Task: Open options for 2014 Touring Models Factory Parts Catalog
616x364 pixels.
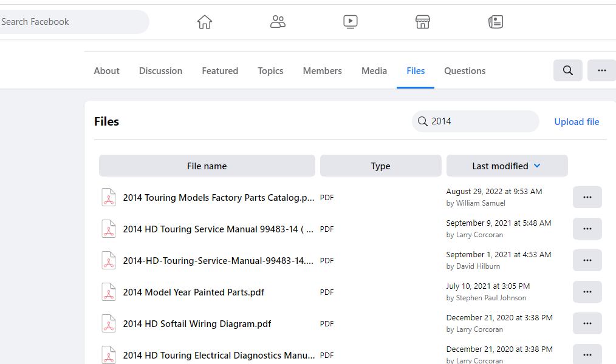Action: (x=587, y=197)
